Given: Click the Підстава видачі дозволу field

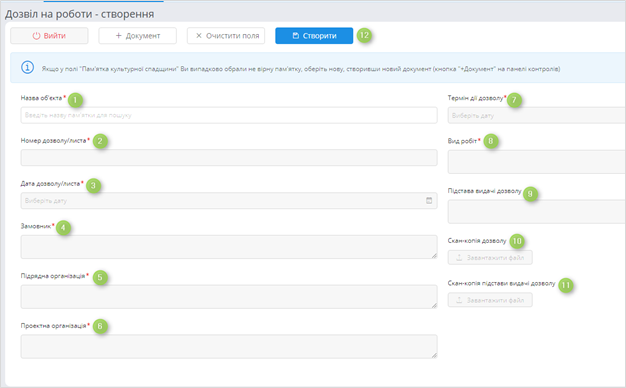Looking at the screenshot, I should [537, 212].
